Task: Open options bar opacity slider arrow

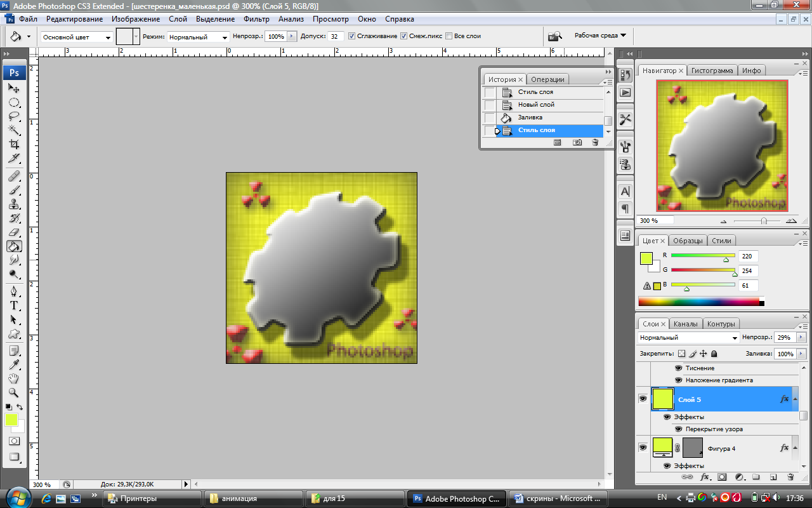Action: click(292, 36)
